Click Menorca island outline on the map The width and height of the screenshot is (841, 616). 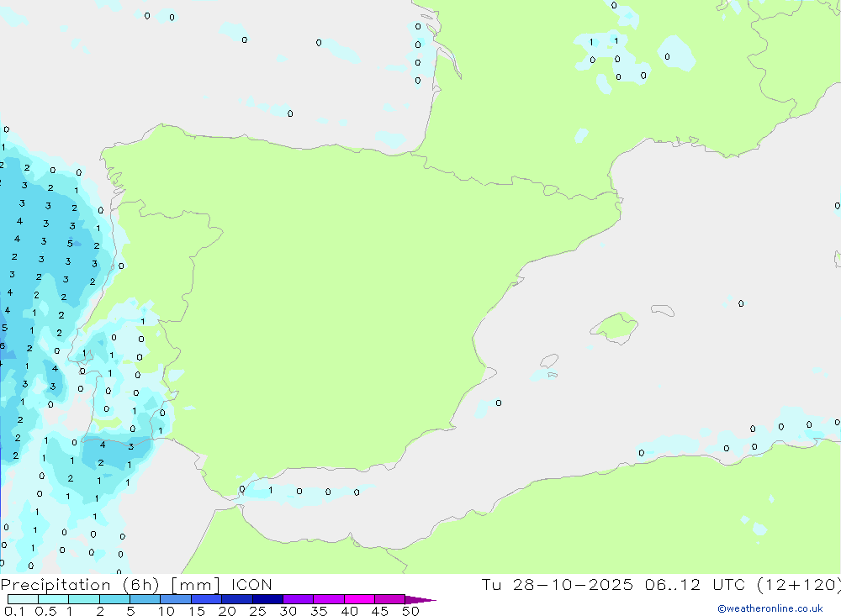coord(663,310)
